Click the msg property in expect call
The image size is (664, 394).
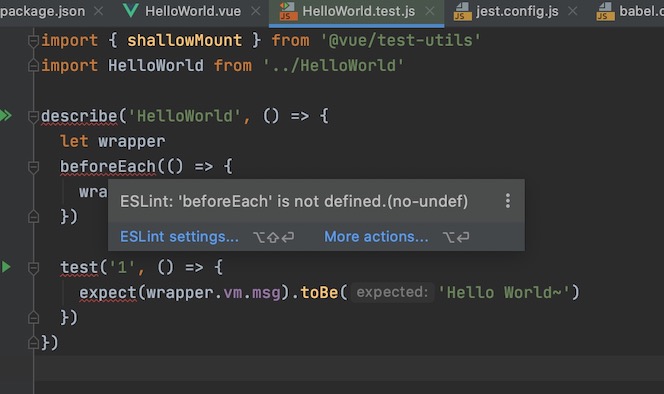[266, 293]
